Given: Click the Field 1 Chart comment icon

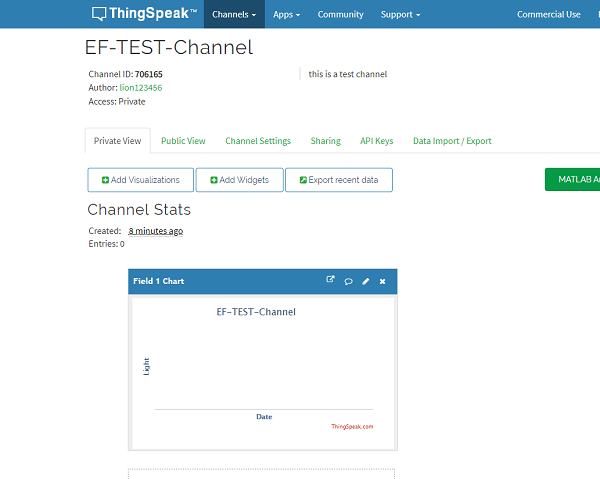Looking at the screenshot, I should (348, 282).
